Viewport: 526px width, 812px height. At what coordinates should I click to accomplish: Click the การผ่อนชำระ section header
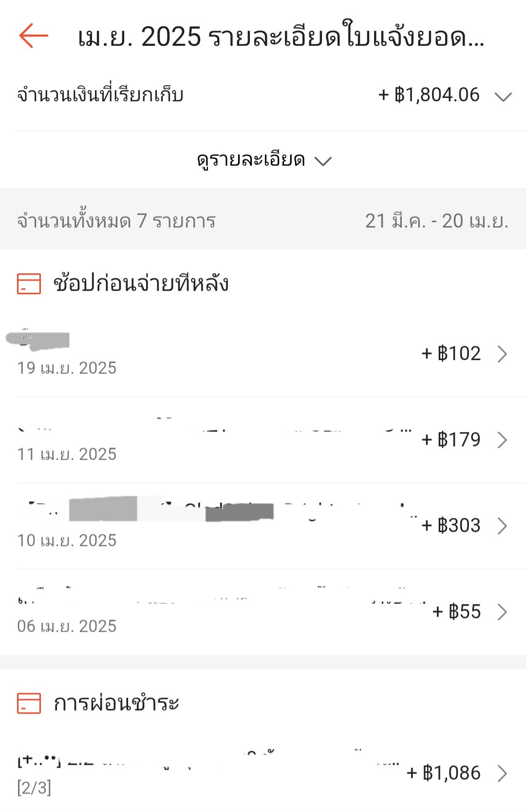[x=116, y=703]
